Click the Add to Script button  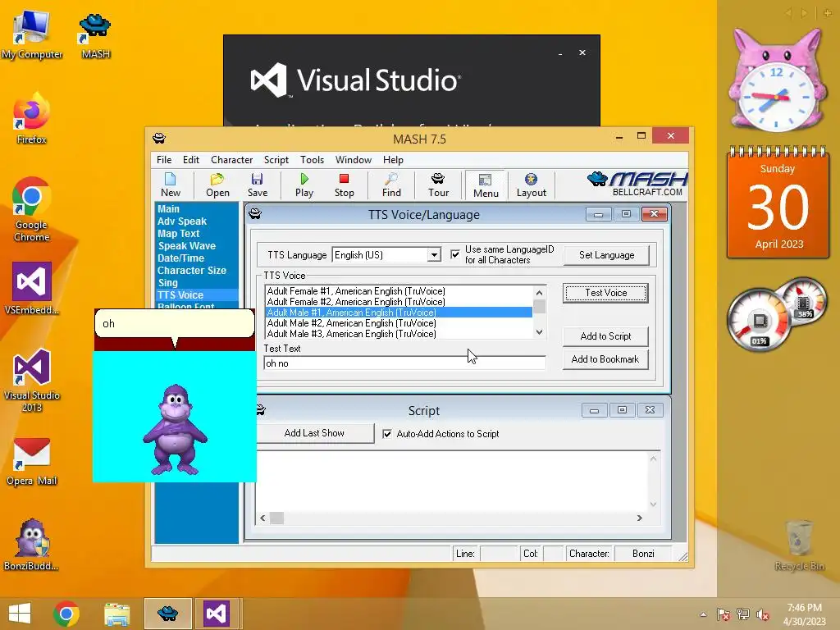pos(605,336)
